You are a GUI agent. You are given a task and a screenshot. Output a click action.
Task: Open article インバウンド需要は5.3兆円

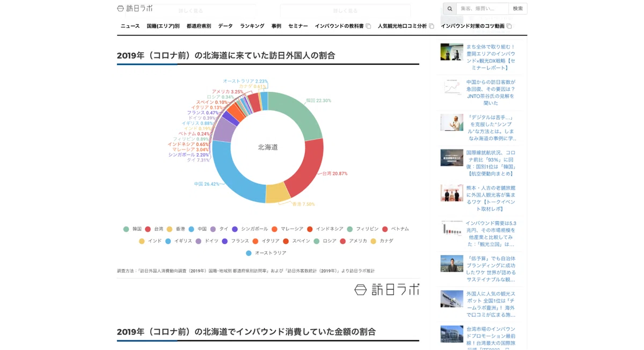click(x=491, y=234)
